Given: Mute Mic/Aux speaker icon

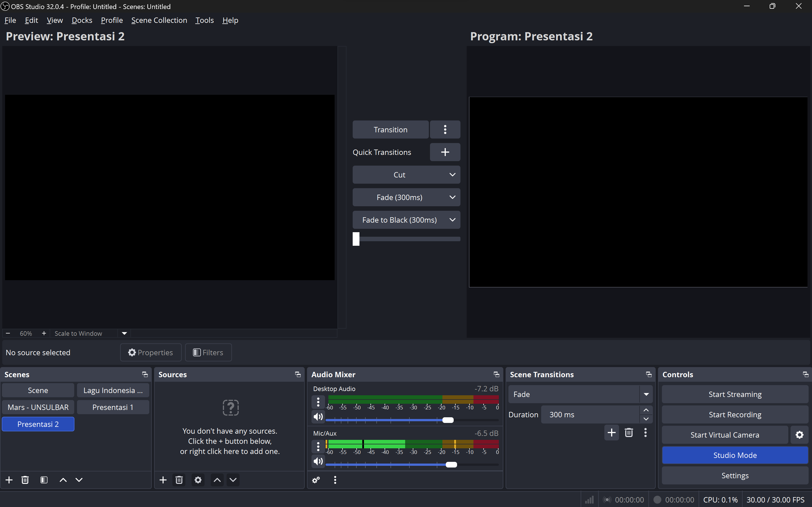Looking at the screenshot, I should (x=318, y=461).
